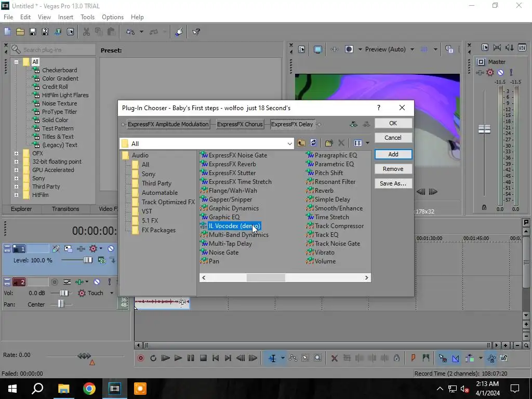Viewport: 532px width, 399px height.
Task: Switch to the Explorer tab
Action: pyautogui.click(x=21, y=209)
